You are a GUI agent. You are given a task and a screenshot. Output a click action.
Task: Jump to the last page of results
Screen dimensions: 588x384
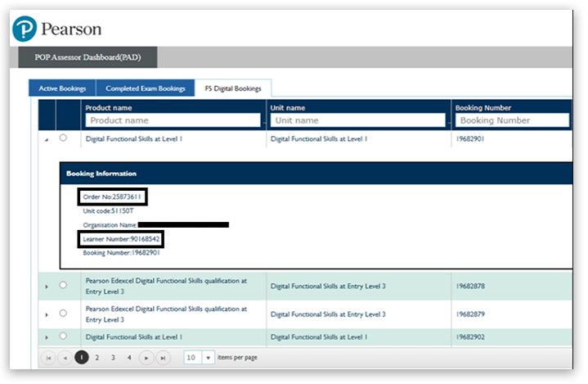(163, 358)
